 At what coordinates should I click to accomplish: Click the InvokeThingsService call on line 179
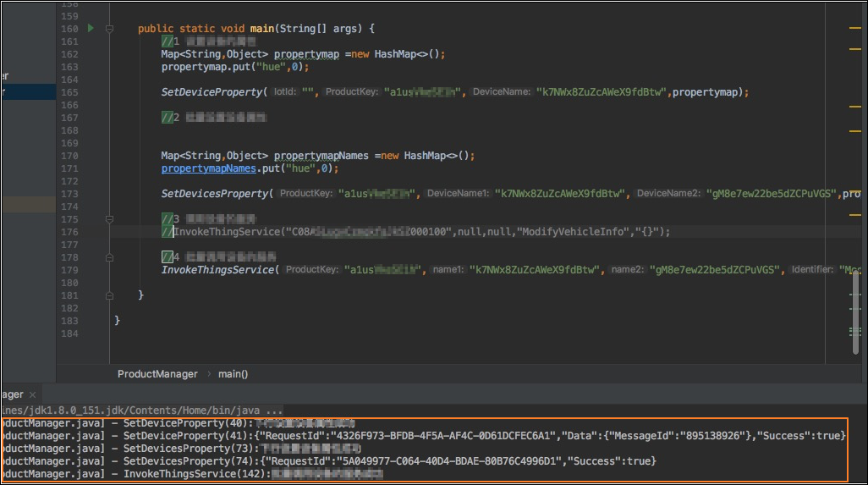(x=218, y=270)
